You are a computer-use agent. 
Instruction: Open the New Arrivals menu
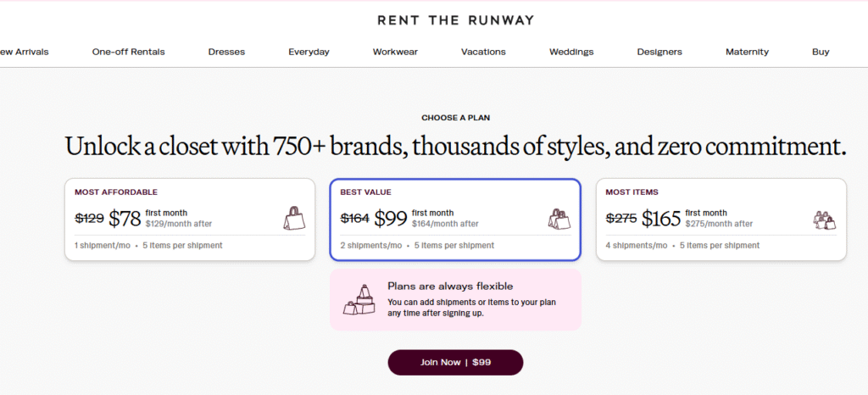coord(24,52)
